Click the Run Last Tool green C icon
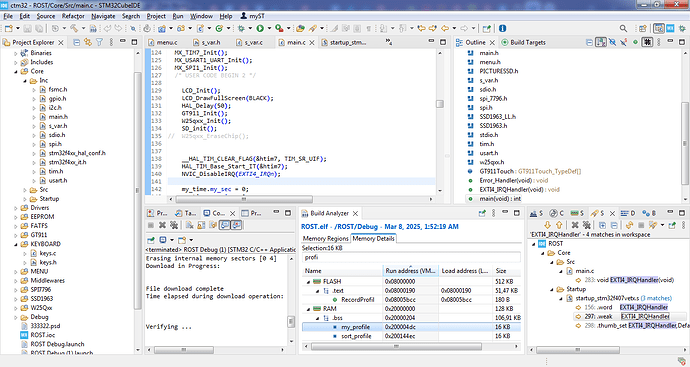Image resolution: width=690 pixels, height=367 pixels. pos(218,29)
